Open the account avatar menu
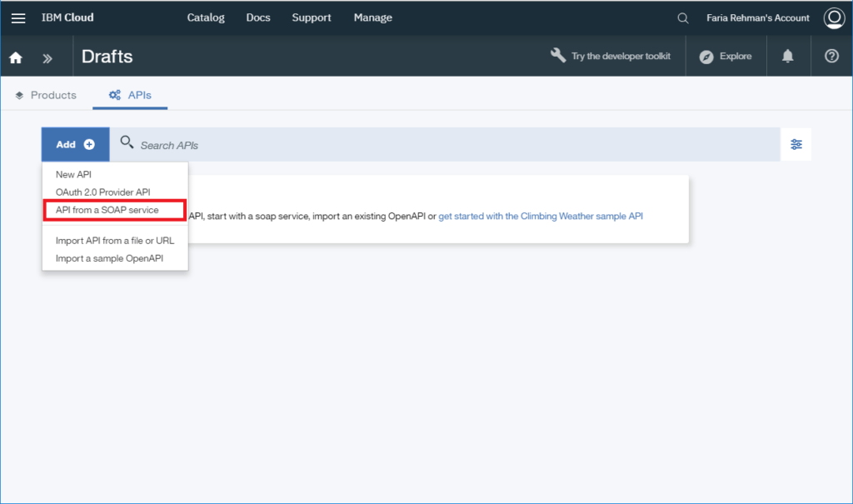853x504 pixels. [x=834, y=17]
